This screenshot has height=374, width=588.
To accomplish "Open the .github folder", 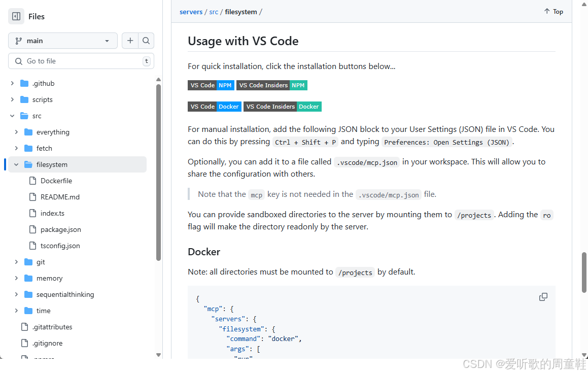I will pyautogui.click(x=44, y=83).
